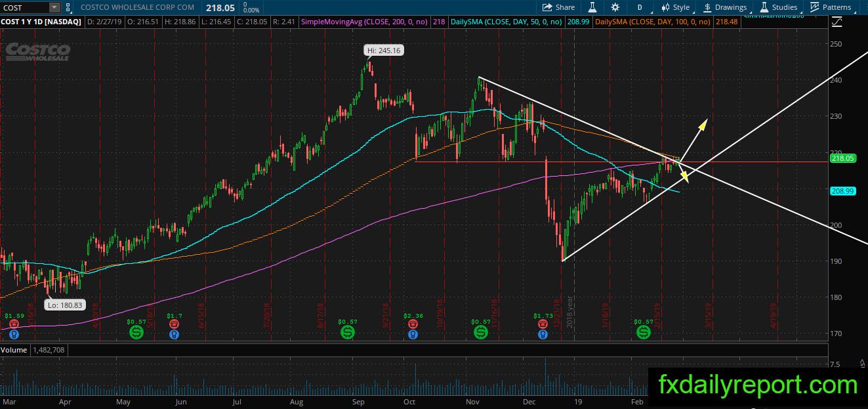
Task: Click the early March blue earnings lightbulb icon
Action: [x=13, y=334]
